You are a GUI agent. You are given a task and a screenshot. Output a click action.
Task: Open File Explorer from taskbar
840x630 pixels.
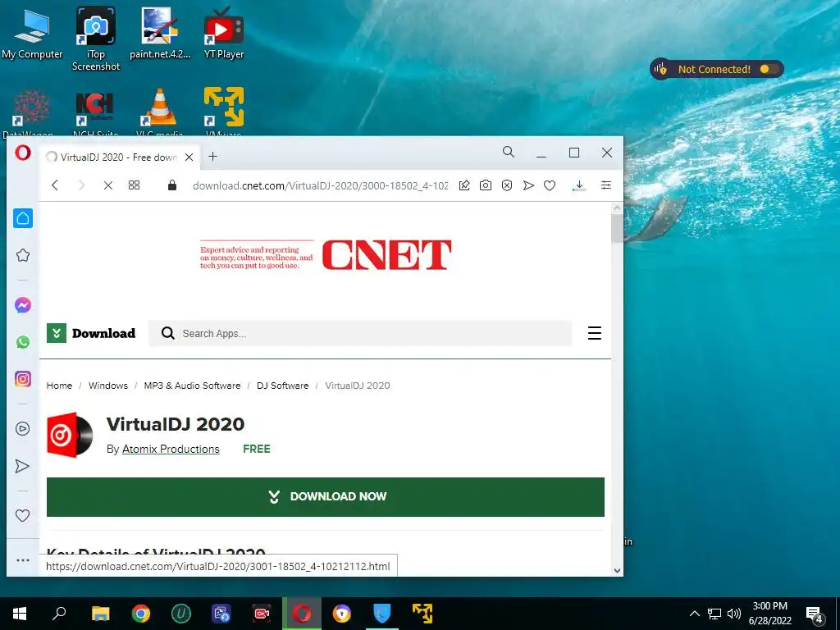tap(100, 614)
